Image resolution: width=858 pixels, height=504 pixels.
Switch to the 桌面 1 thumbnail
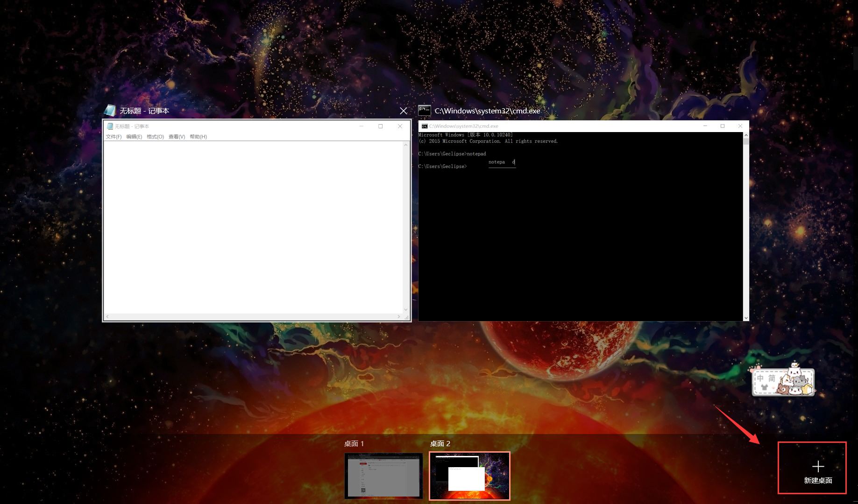[383, 476]
